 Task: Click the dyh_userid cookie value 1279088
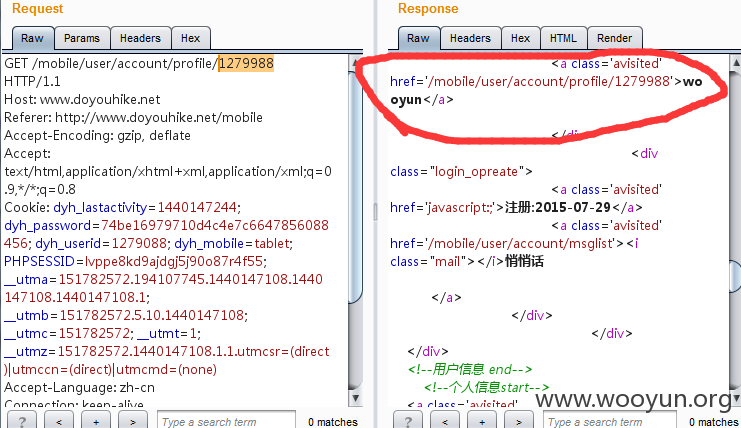click(x=139, y=243)
